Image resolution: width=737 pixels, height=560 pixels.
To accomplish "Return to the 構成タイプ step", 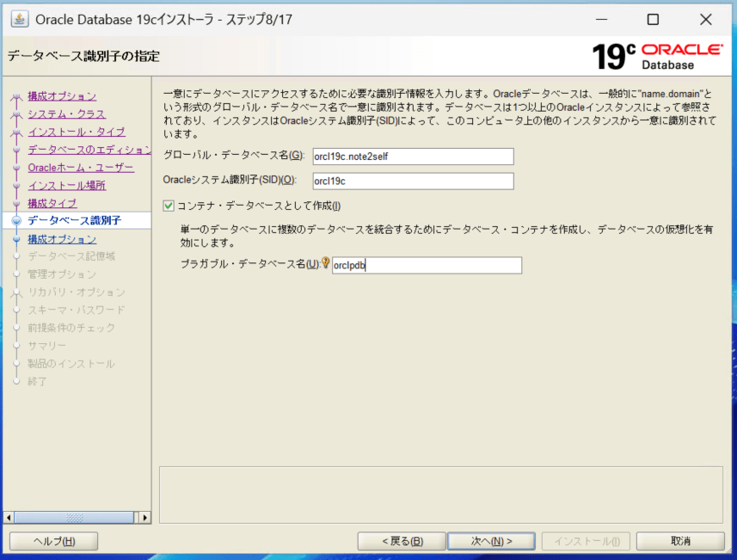I will (52, 203).
